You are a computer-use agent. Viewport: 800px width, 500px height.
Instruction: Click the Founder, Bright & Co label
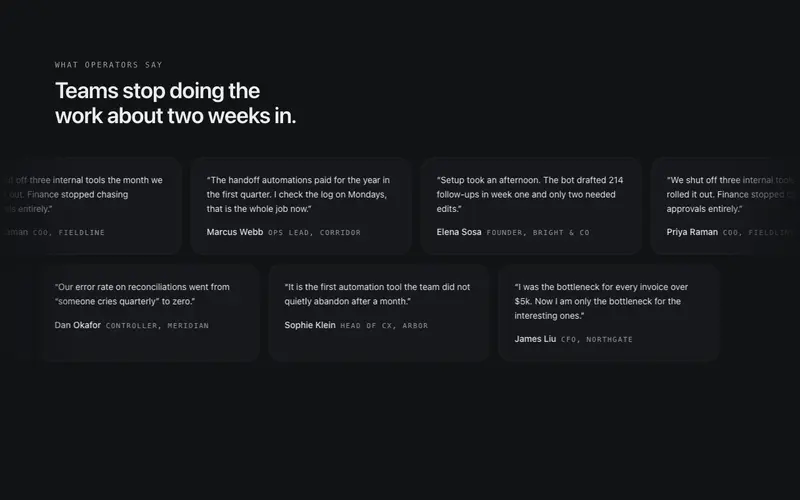[x=538, y=233]
